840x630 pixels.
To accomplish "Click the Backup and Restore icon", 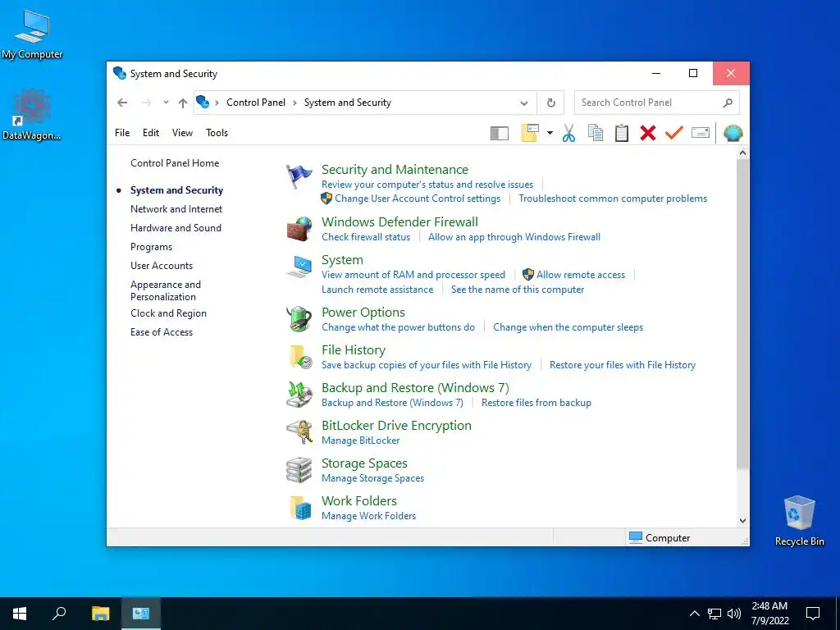I will (299, 395).
